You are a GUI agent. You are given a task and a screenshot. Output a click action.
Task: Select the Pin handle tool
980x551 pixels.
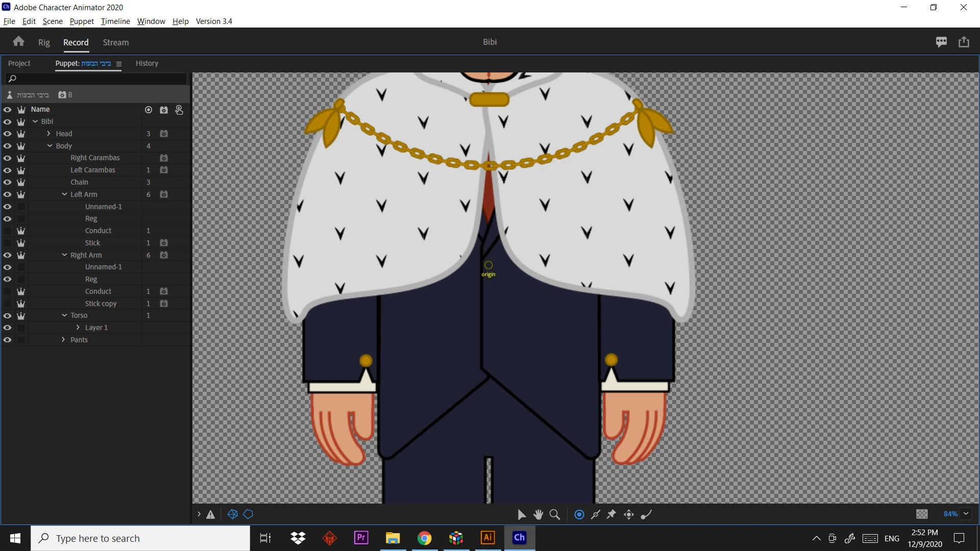[x=611, y=514]
